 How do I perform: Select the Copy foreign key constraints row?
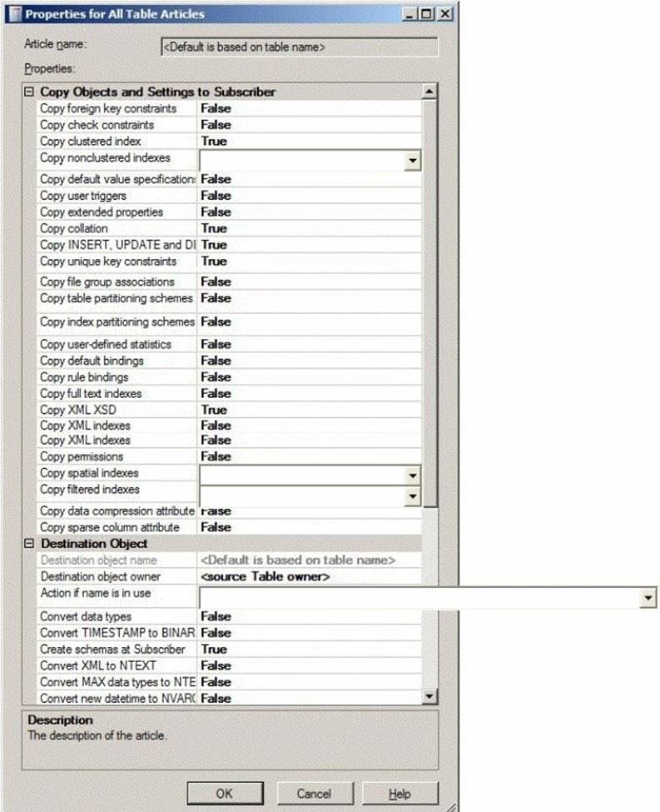tap(108, 108)
